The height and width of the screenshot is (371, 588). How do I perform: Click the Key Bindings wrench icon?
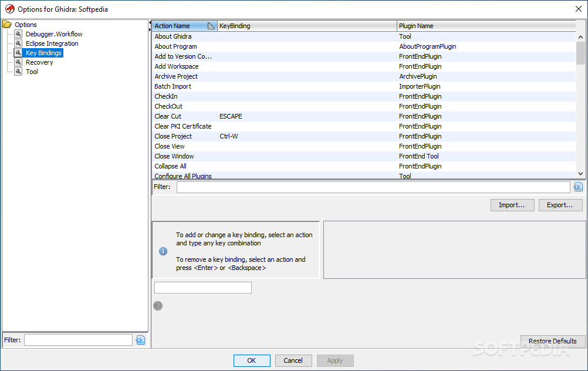(x=18, y=52)
